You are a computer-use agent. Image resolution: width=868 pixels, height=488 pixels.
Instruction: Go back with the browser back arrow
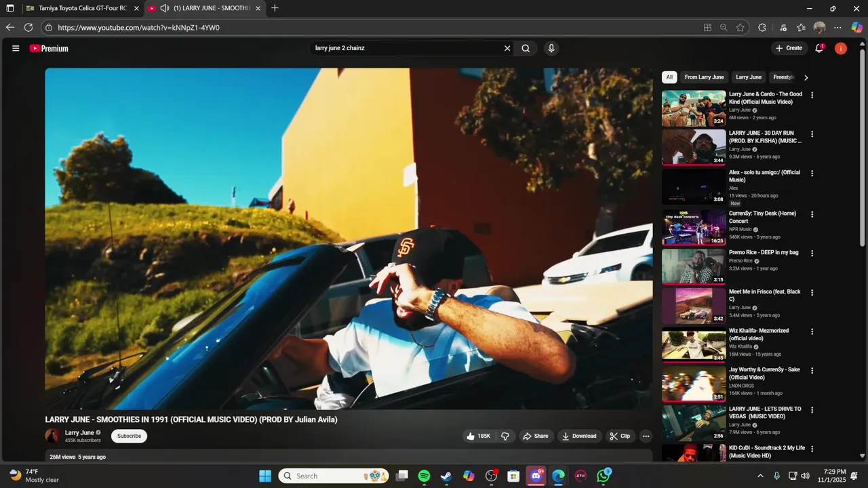(9, 28)
